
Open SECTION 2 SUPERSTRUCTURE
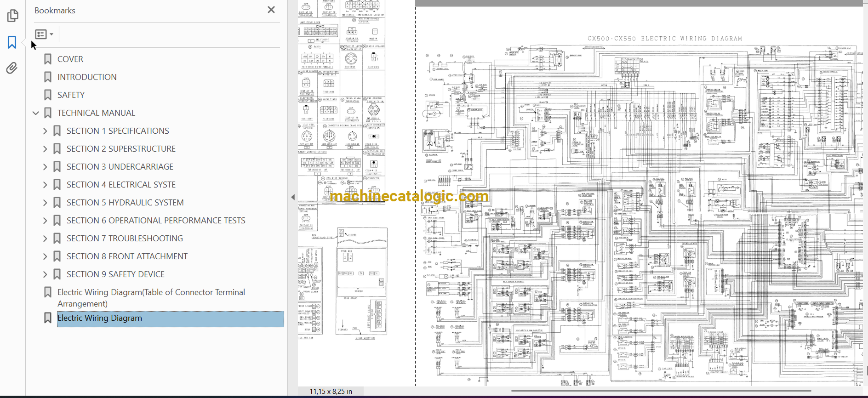click(121, 149)
